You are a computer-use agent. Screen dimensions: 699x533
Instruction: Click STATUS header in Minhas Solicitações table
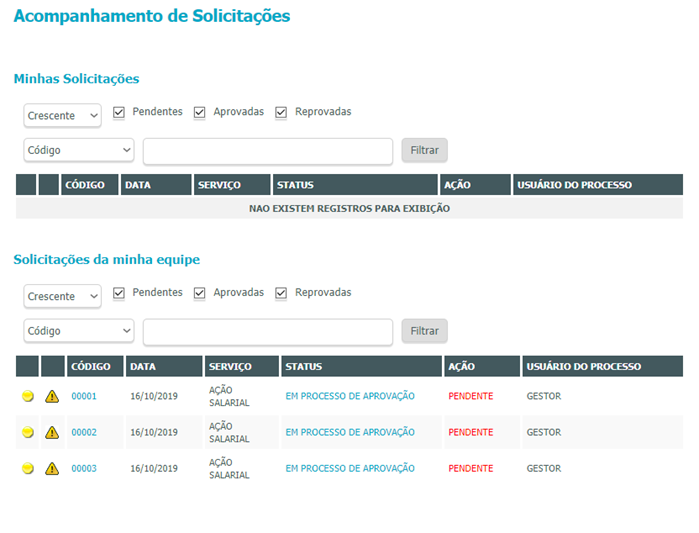355,184
